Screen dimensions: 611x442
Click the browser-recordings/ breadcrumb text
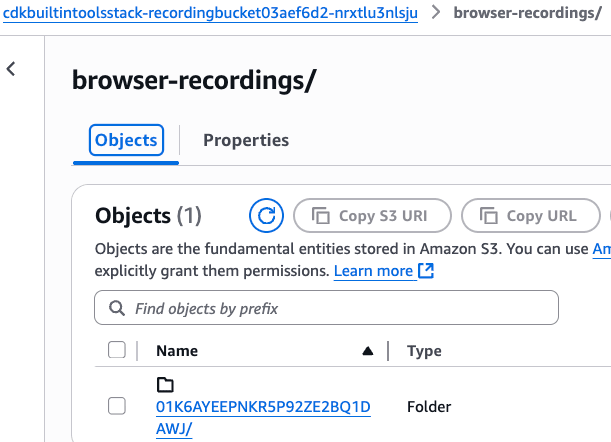coord(528,13)
